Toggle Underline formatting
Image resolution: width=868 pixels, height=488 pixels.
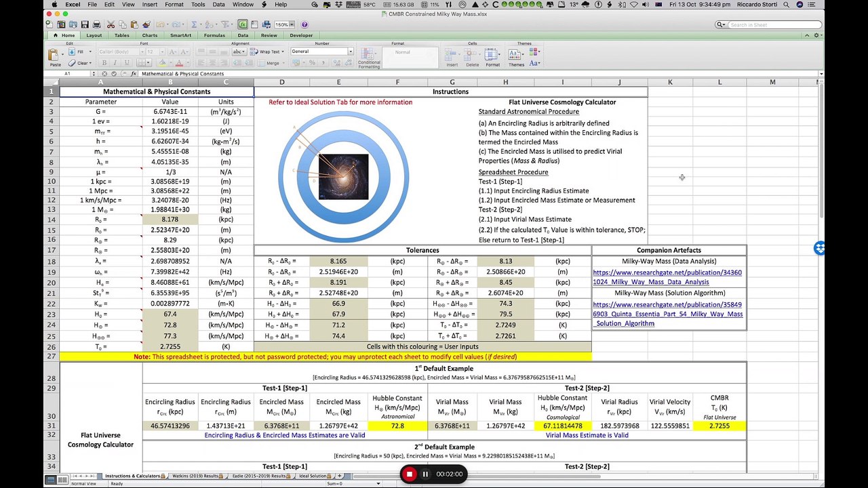pos(127,63)
